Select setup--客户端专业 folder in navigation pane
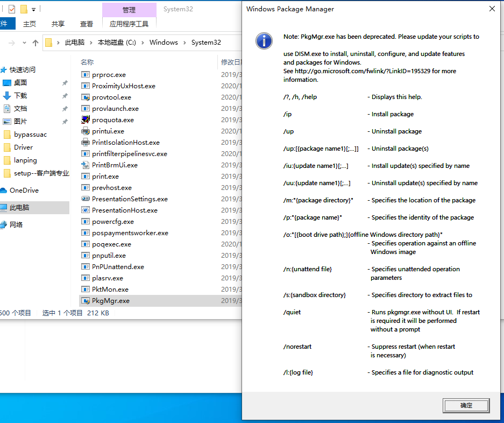The width and height of the screenshot is (504, 423). pos(41,173)
